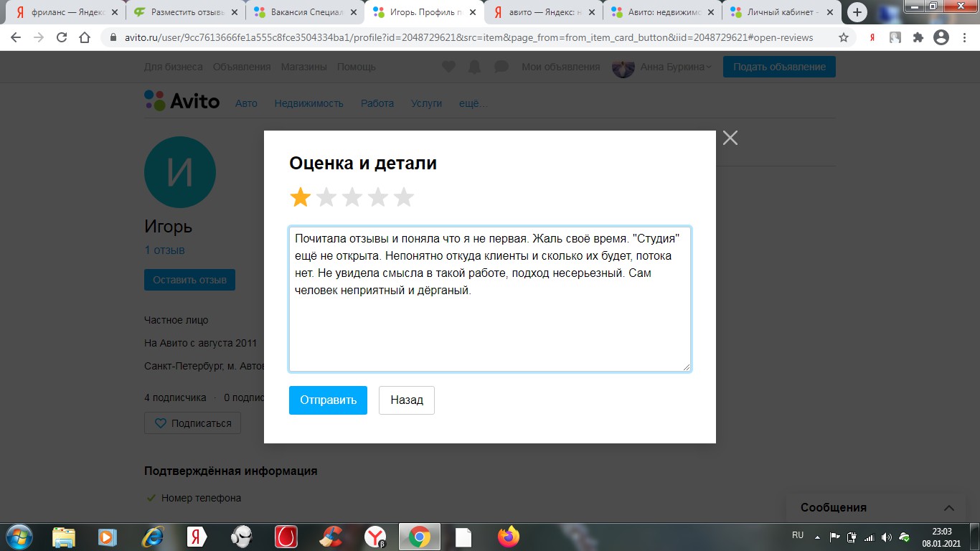
Task: Open the Услуги category
Action: point(426,103)
